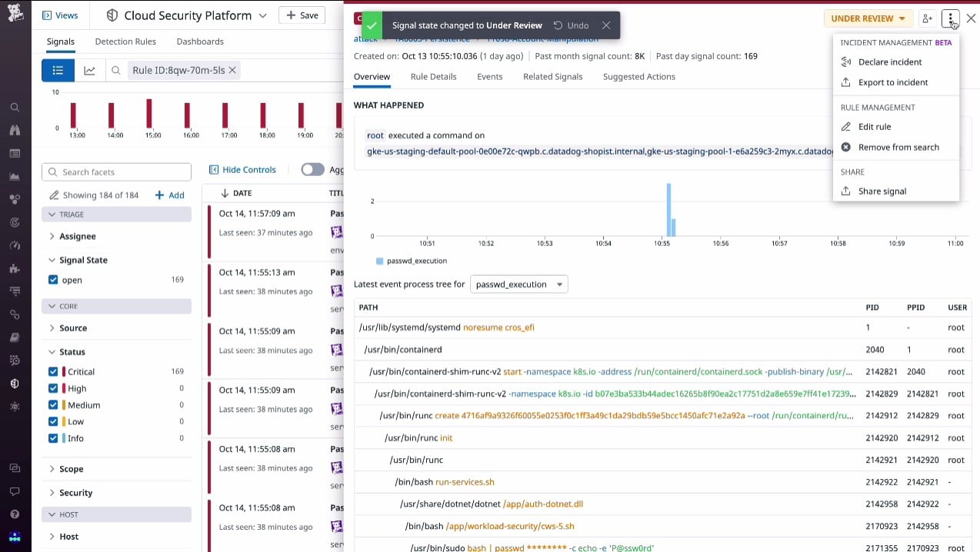
Task: Uncheck the open signal state checkbox
Action: pyautogui.click(x=53, y=280)
